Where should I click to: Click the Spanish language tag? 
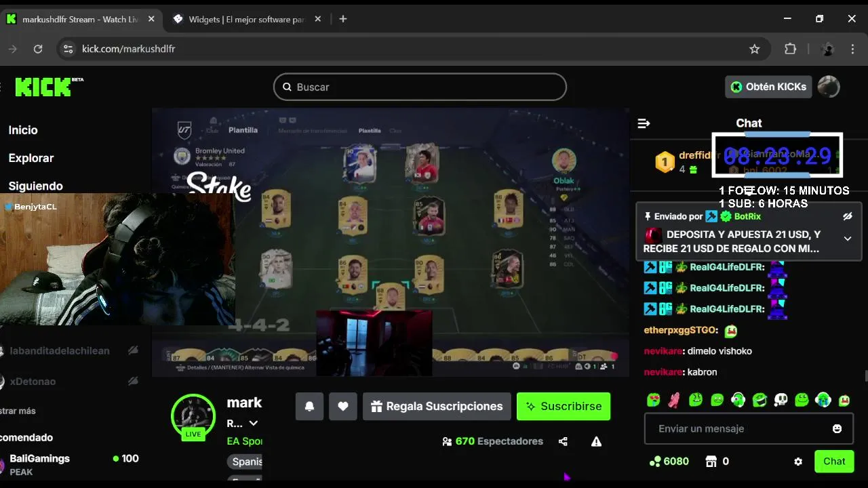(245, 462)
